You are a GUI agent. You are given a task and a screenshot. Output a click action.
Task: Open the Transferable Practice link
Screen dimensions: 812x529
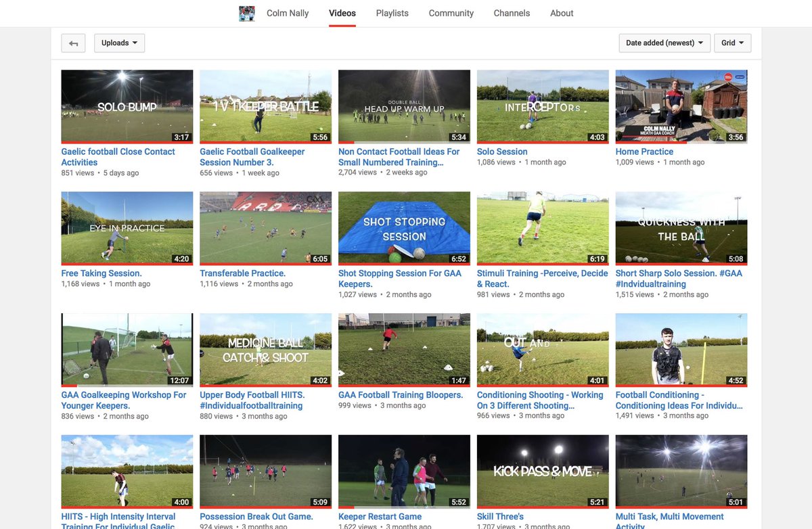pos(243,273)
